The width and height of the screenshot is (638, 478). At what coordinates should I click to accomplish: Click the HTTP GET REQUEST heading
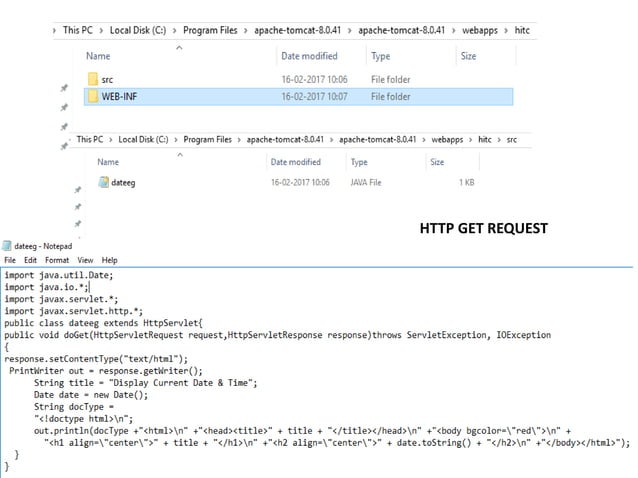click(483, 228)
